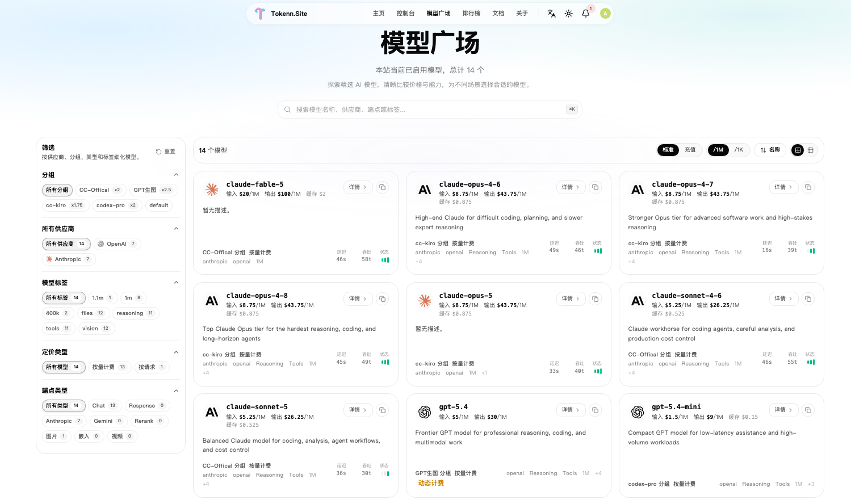851x504 pixels.
Task: Open the notifications bell
Action: pyautogui.click(x=585, y=14)
